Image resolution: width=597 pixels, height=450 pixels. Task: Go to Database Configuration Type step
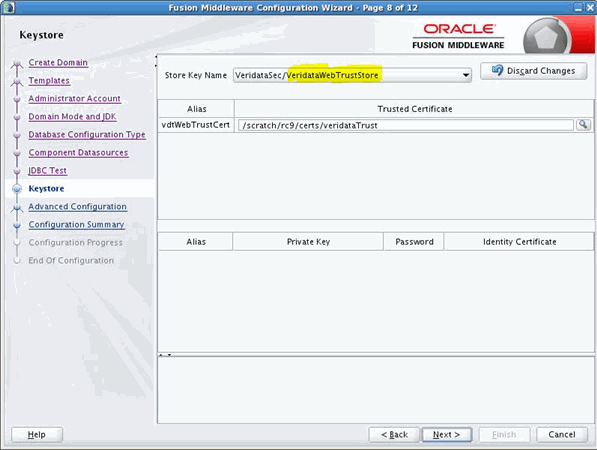pos(87,134)
